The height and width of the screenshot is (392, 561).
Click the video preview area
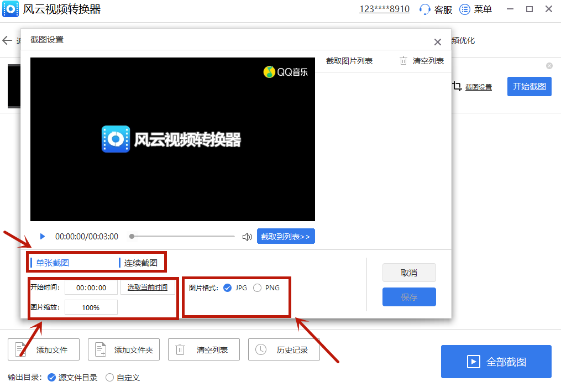[x=172, y=139]
